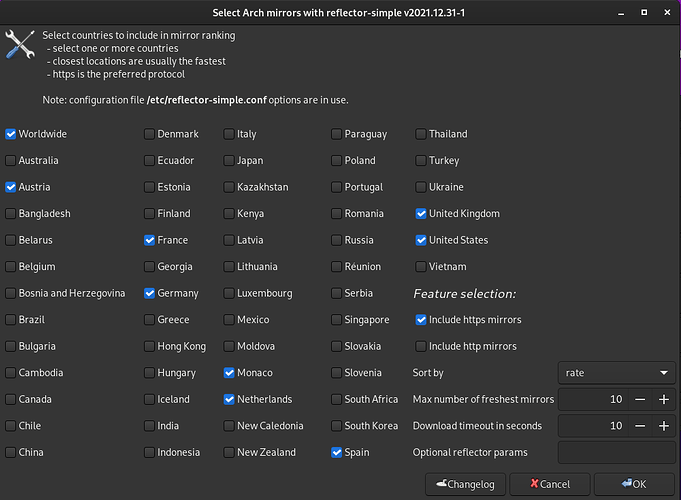Viewport: 681px width, 500px height.
Task: Deselect Germany from mirror countries
Action: [149, 293]
